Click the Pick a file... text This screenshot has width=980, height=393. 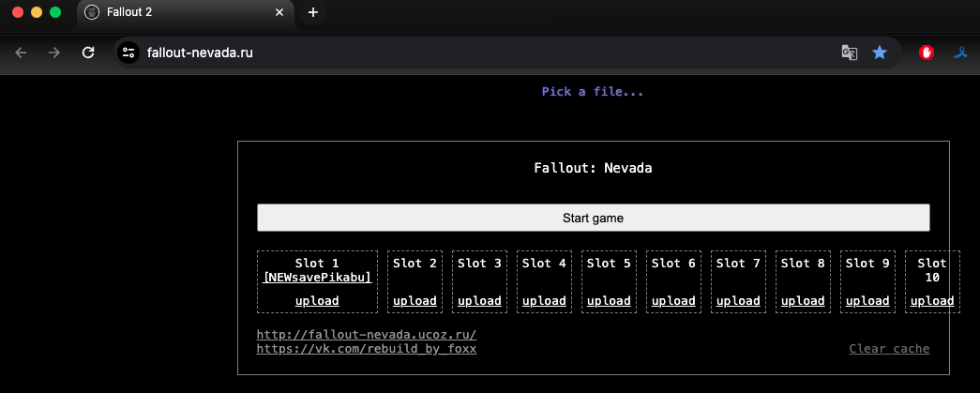click(593, 92)
